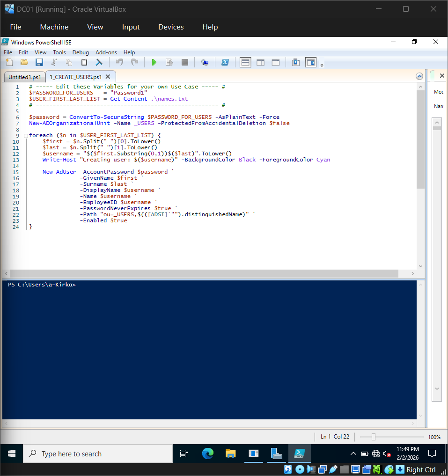The image size is (448, 476).
Task: Launch PowerShell.exe from the toolbar icon
Action: point(225,62)
